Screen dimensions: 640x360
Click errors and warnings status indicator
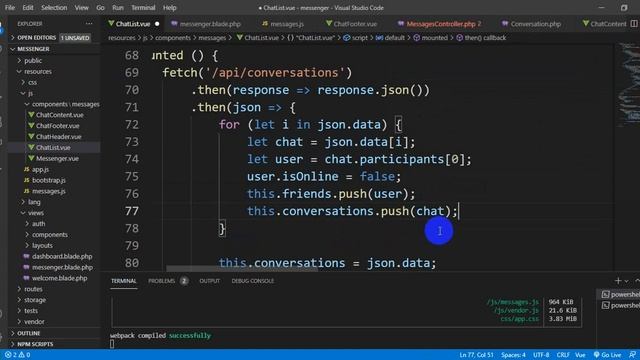point(18,355)
